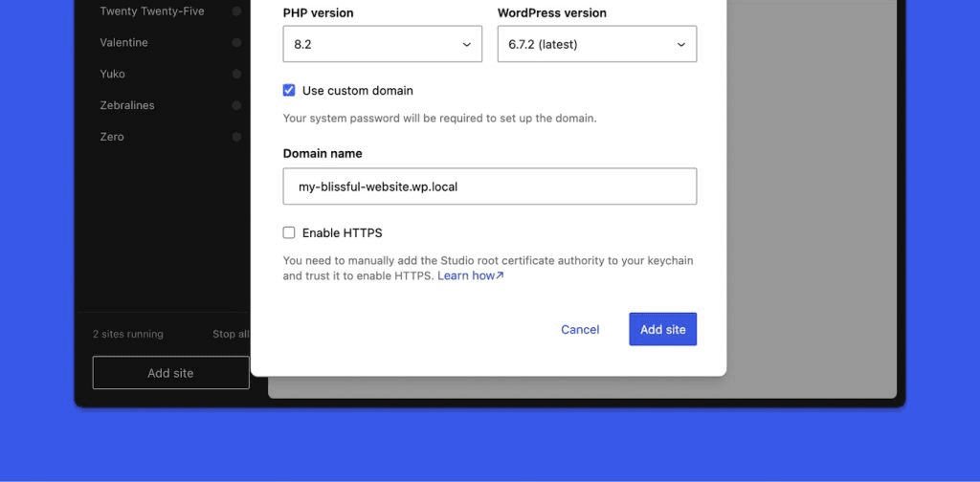Select the Yuko site
The height and width of the screenshot is (482, 980).
tap(113, 74)
